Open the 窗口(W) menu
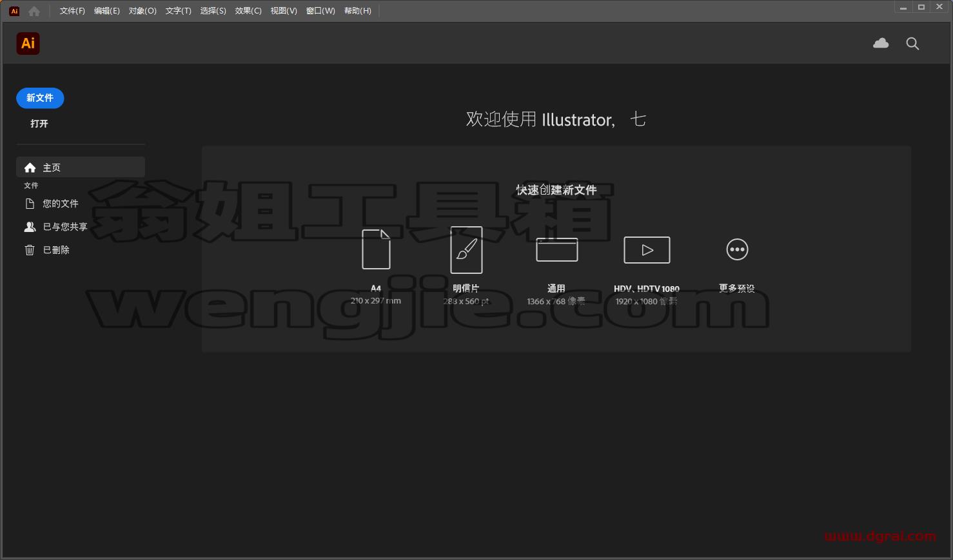Viewport: 953px width, 560px height. (x=320, y=11)
